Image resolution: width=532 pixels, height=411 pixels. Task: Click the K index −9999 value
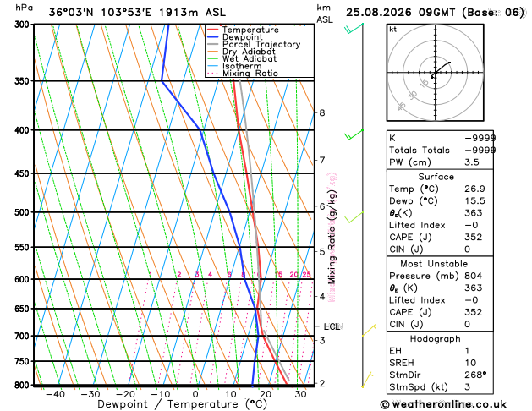point(480,138)
